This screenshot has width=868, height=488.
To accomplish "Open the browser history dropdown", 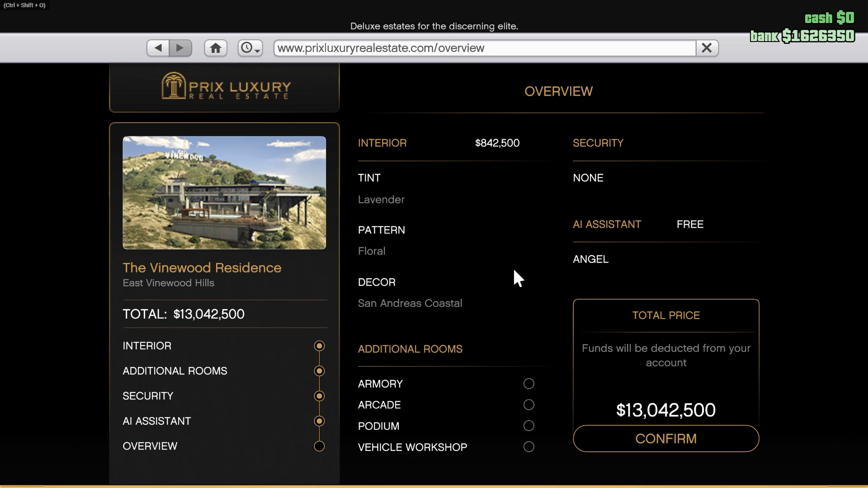I will click(250, 48).
